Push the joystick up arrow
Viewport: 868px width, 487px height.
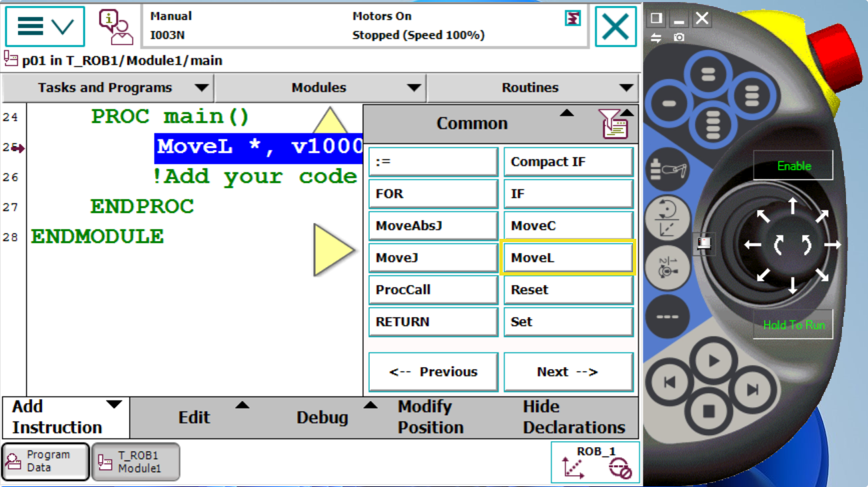tap(793, 205)
